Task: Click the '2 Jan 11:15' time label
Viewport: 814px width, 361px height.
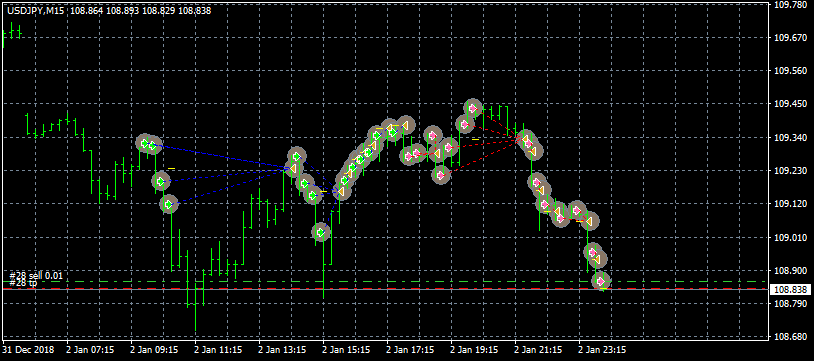Action: pos(218,350)
